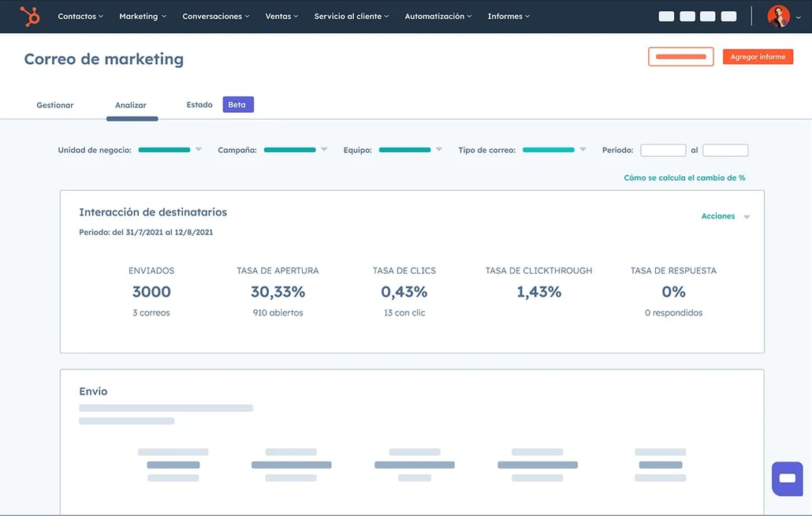Click the 1,43% clickthrough value
Image resolution: width=812 pixels, height=516 pixels.
539,292
